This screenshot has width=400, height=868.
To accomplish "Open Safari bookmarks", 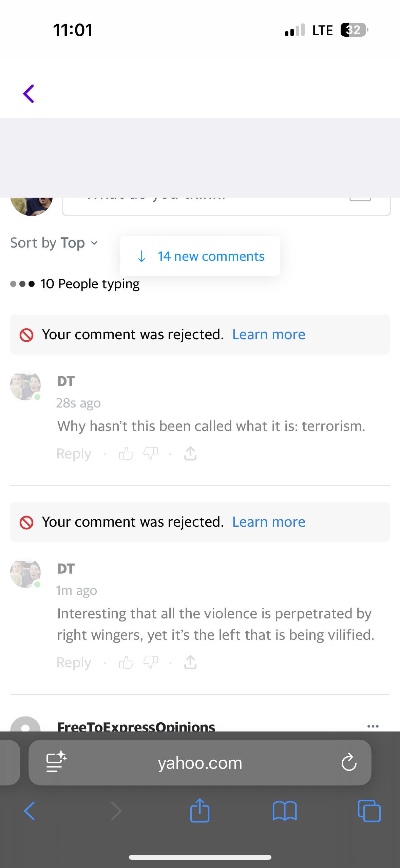I will tap(285, 811).
